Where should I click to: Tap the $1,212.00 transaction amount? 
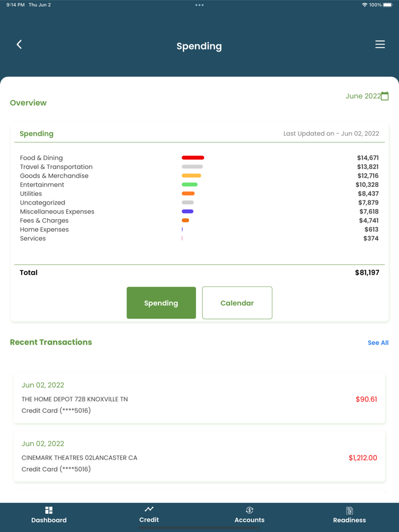pos(363,458)
